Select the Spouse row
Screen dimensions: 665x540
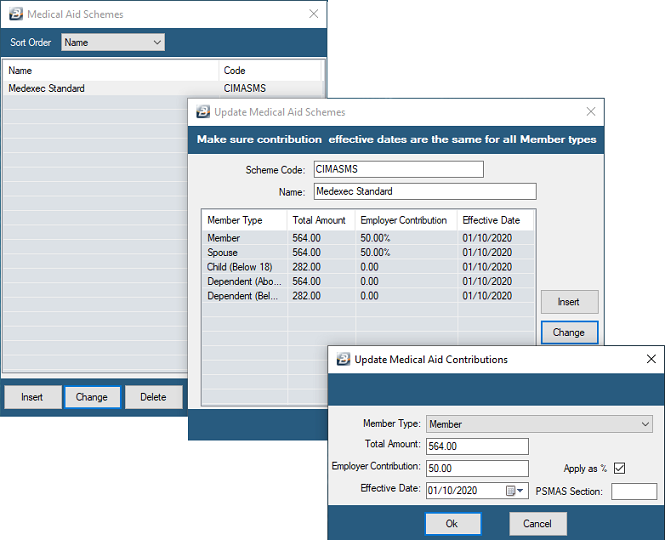click(368, 252)
